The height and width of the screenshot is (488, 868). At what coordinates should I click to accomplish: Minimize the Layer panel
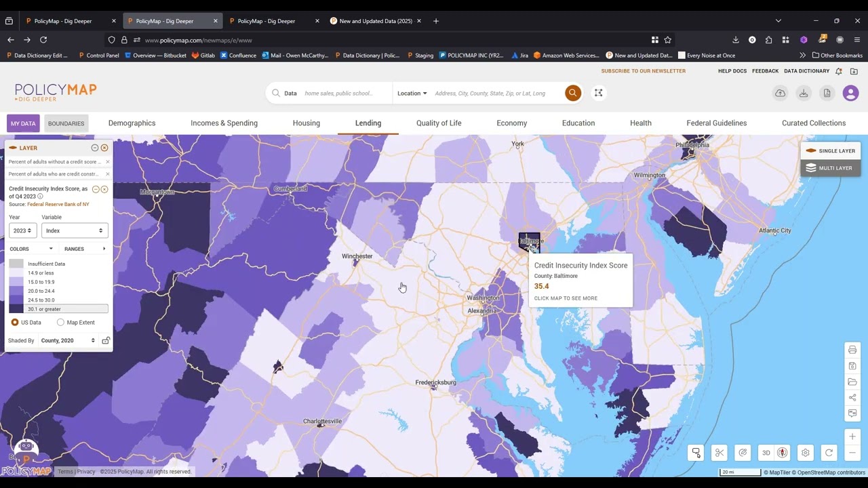pos(95,148)
